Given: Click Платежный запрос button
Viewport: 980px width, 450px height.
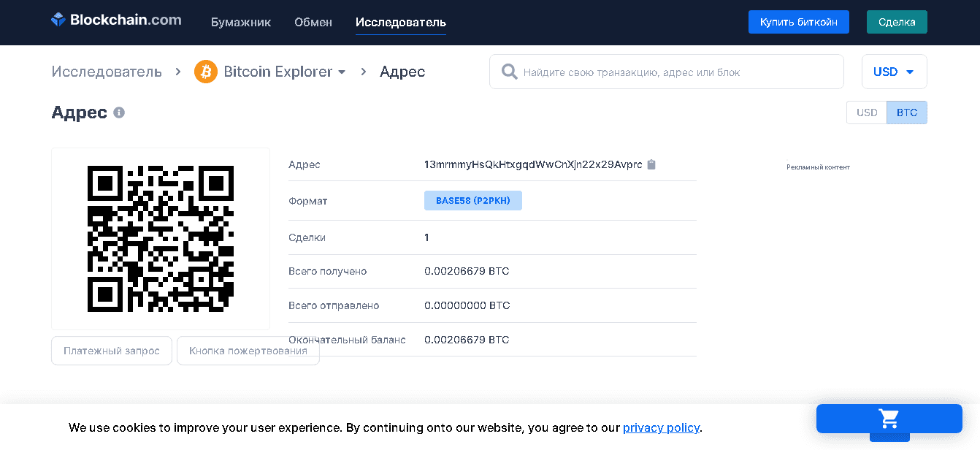Looking at the screenshot, I should pyautogui.click(x=112, y=351).
